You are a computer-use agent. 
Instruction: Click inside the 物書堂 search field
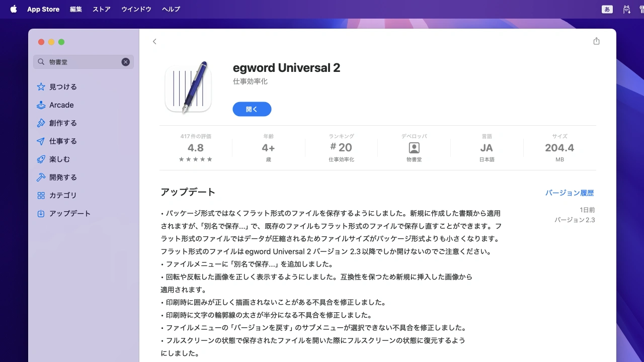point(83,62)
